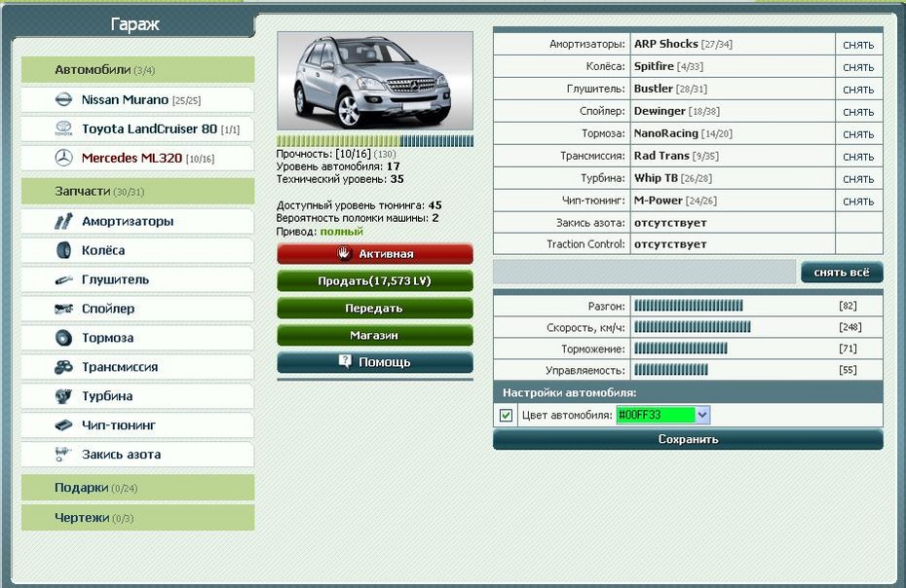
Task: Open the Амортизаторы parts category
Action: [x=137, y=221]
